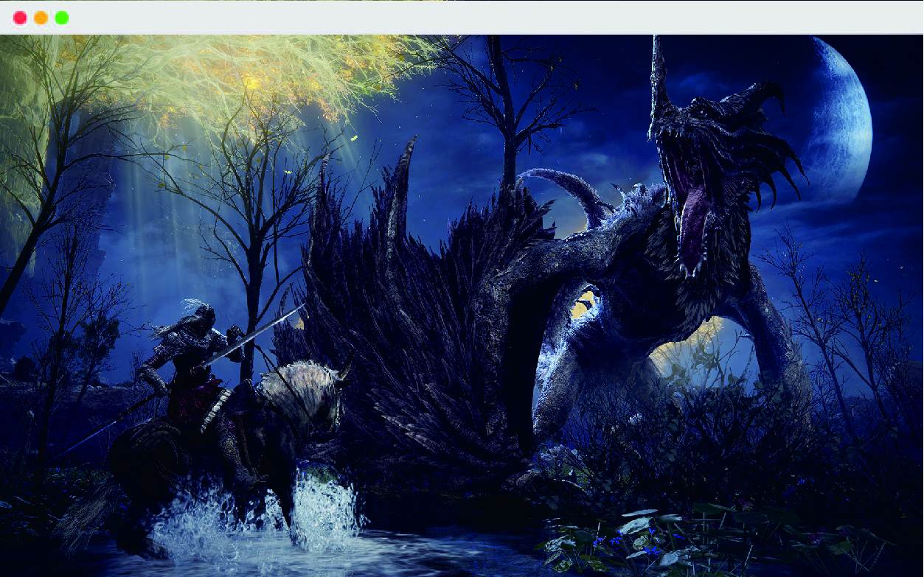Viewport: 924px width, 577px height.
Task: Click the empty title bar area
Action: click(472, 18)
